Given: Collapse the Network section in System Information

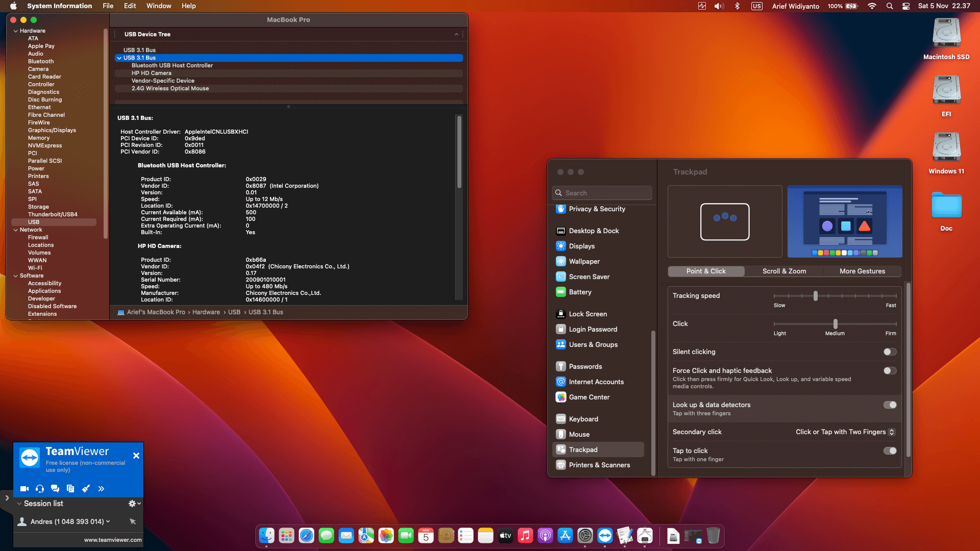Looking at the screenshot, I should pyautogui.click(x=16, y=230).
